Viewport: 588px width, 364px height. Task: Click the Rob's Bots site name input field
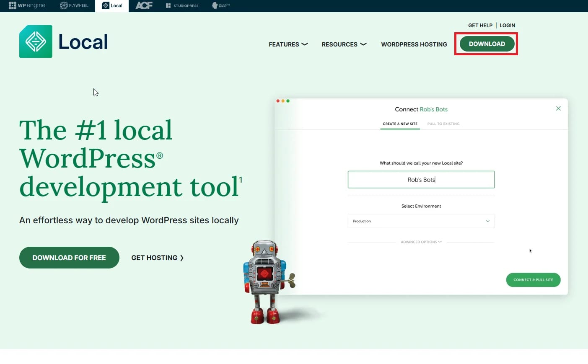point(421,179)
